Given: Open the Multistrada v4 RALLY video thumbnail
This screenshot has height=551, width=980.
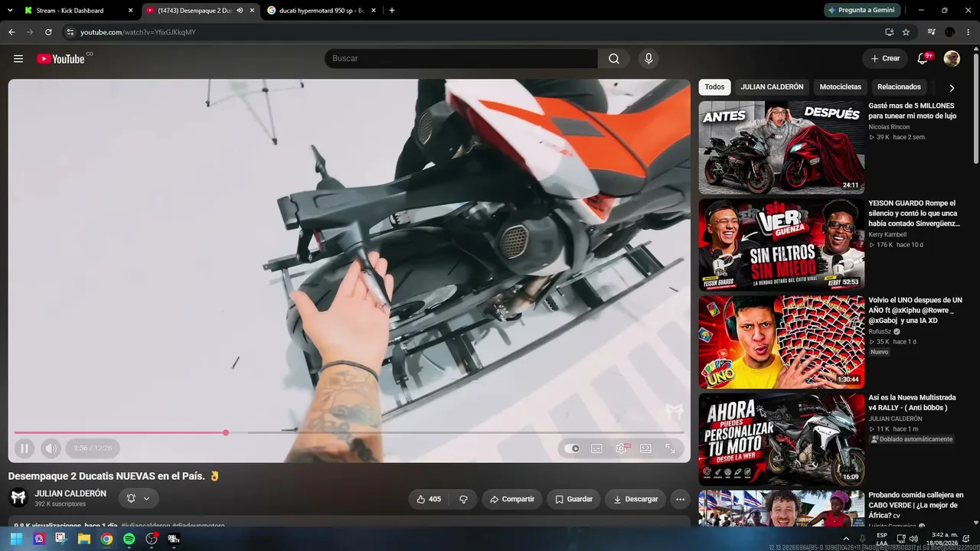Looking at the screenshot, I should [782, 439].
